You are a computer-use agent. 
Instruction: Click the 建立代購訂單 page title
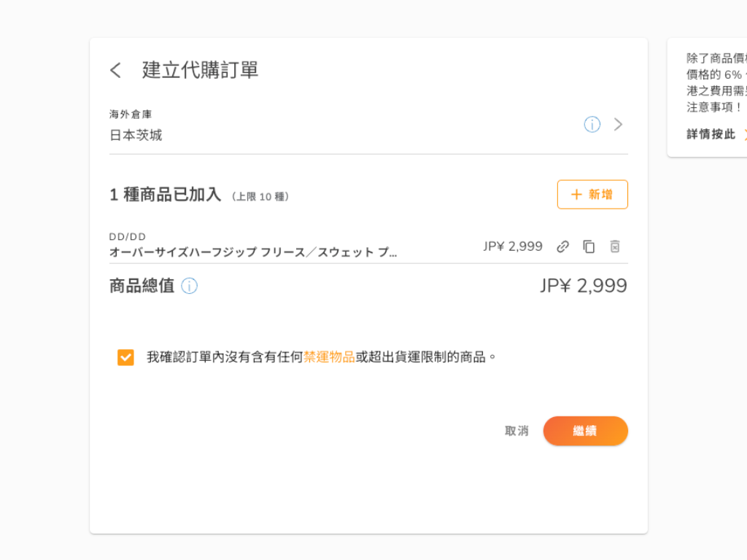click(x=201, y=70)
